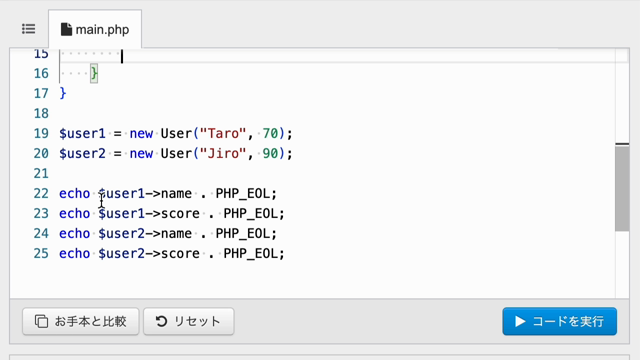Click the file icon on main.php tab

tap(66, 29)
